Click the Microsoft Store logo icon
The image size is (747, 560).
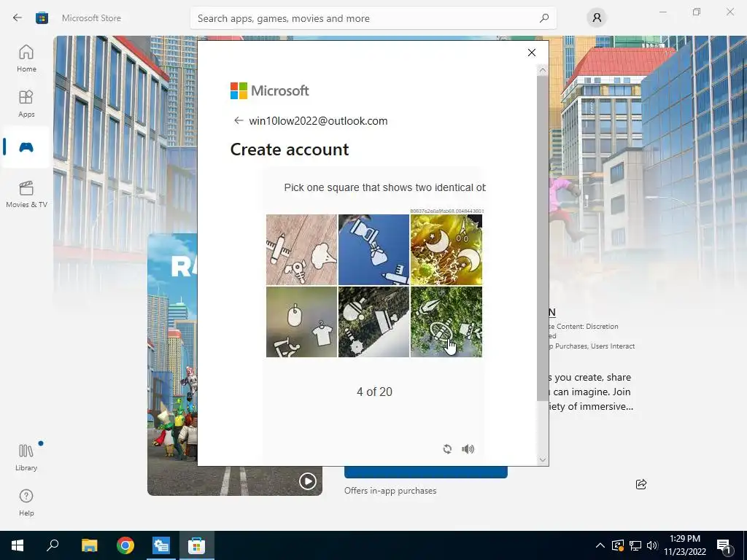pyautogui.click(x=42, y=18)
